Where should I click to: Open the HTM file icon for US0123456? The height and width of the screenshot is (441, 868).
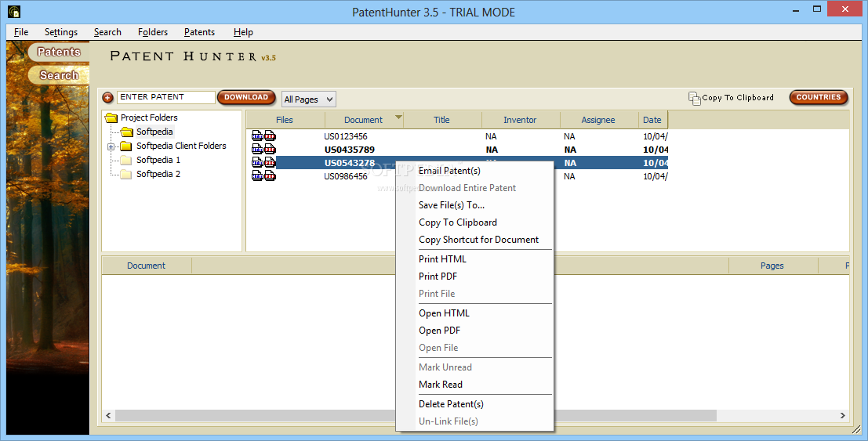pos(257,136)
